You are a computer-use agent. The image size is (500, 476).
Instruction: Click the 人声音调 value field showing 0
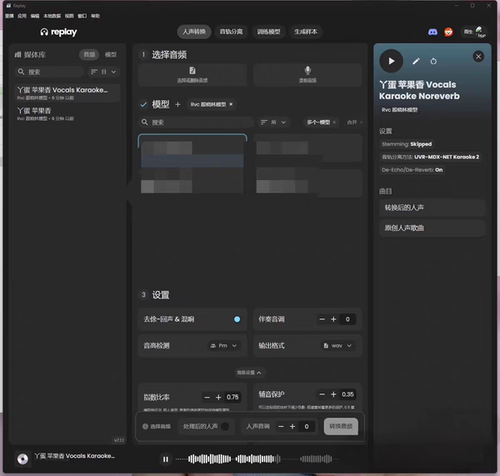(x=306, y=426)
